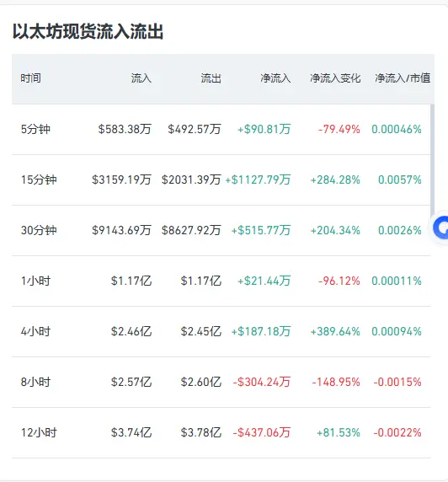Viewport: 448px width, 482px height.
Task: Click the 0.00011% ratio value
Action: pyautogui.click(x=397, y=281)
